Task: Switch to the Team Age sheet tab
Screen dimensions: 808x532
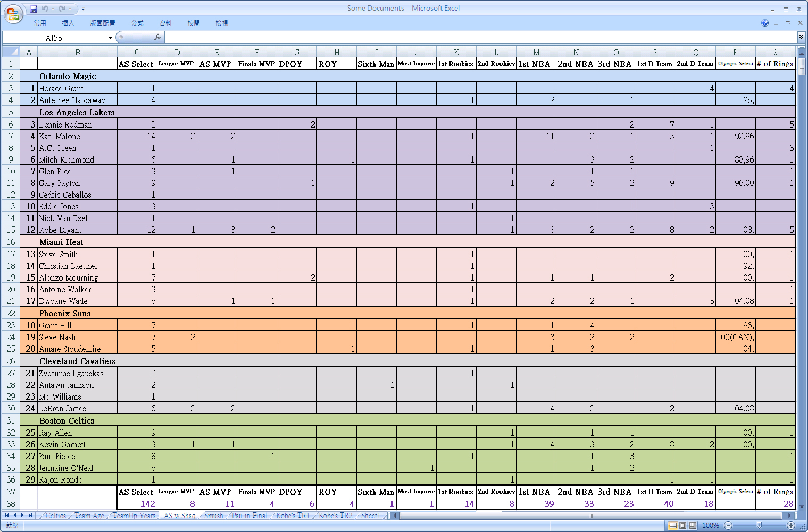Action: click(89, 516)
